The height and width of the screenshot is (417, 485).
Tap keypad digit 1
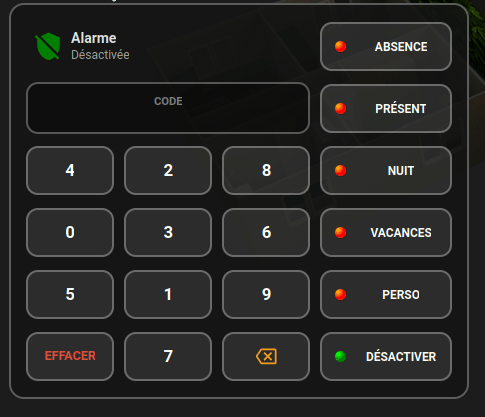coord(168,294)
